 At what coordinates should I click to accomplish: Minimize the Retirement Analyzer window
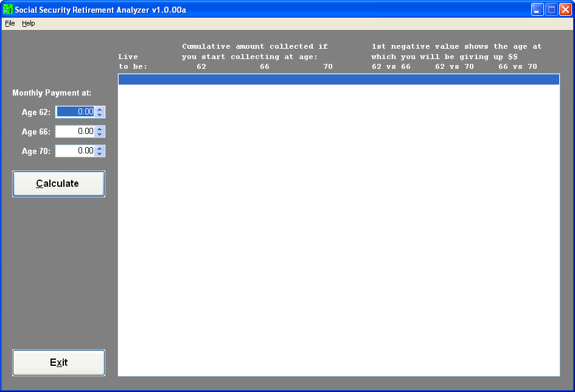click(x=537, y=10)
